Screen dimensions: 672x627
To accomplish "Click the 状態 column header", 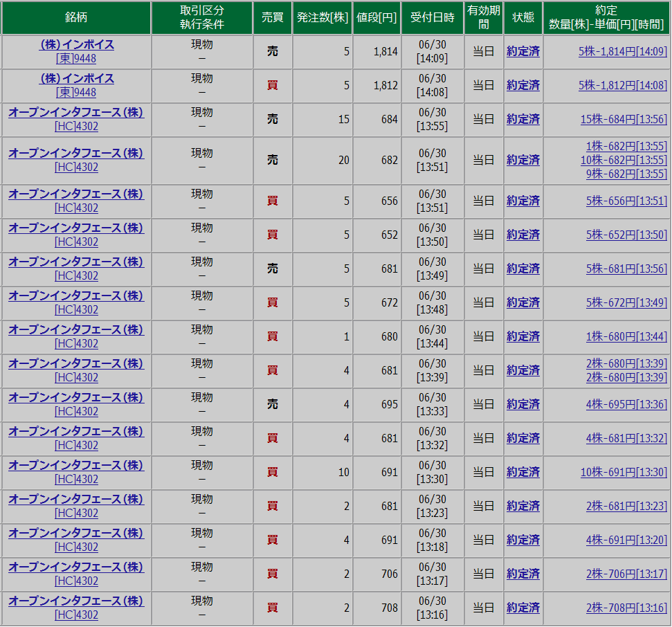I will click(523, 17).
